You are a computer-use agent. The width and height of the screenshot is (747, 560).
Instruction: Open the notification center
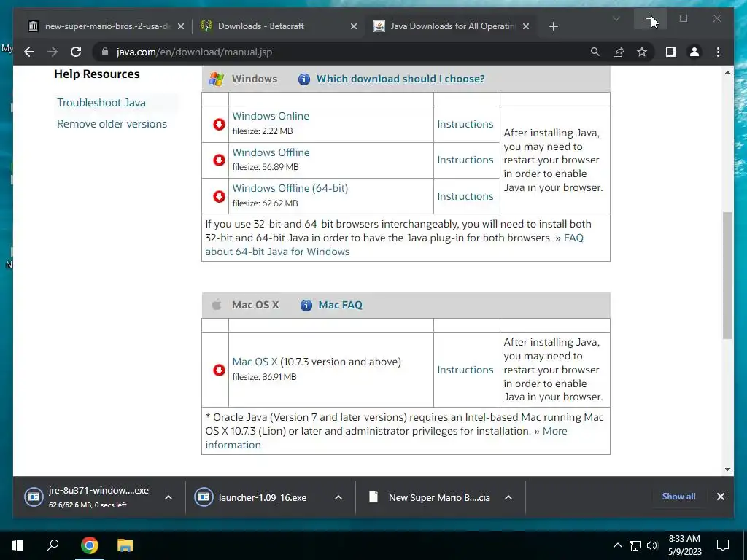[723, 545]
